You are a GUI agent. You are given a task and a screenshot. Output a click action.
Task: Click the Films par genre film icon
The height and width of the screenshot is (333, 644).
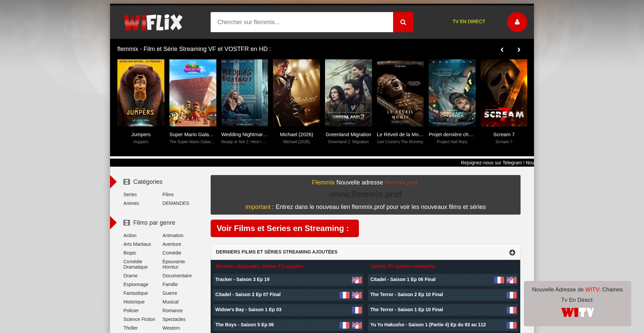(126, 223)
